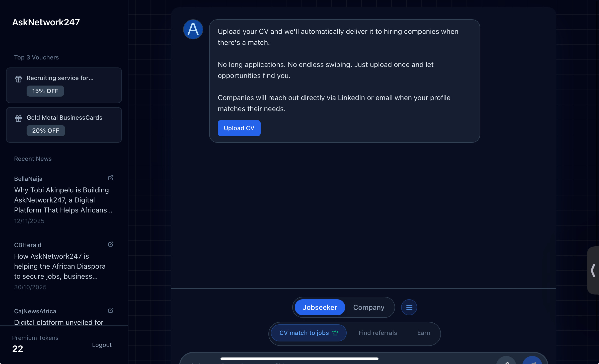Click the send message paper-plane button
This screenshot has height=364, width=599.
[532, 361]
